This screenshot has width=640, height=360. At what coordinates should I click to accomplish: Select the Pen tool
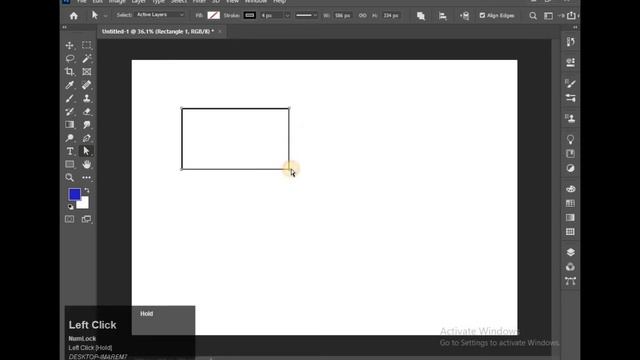[87, 138]
